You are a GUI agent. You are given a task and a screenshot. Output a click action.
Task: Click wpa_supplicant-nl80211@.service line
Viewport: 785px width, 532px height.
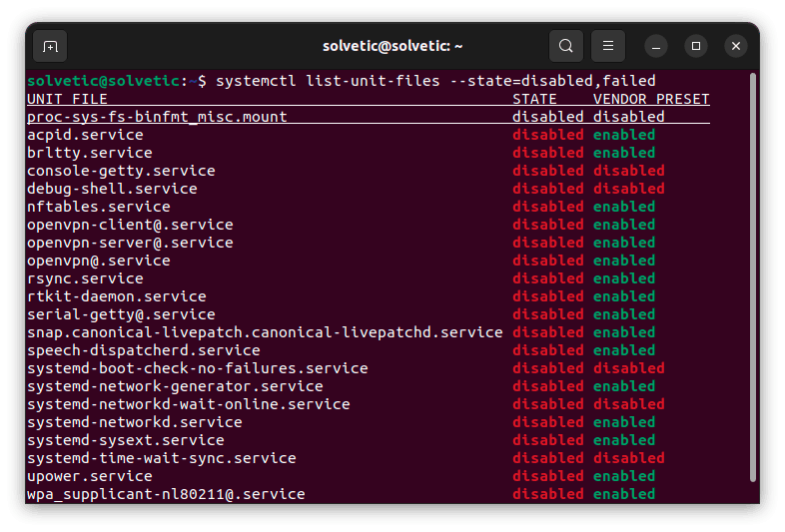(x=166, y=494)
